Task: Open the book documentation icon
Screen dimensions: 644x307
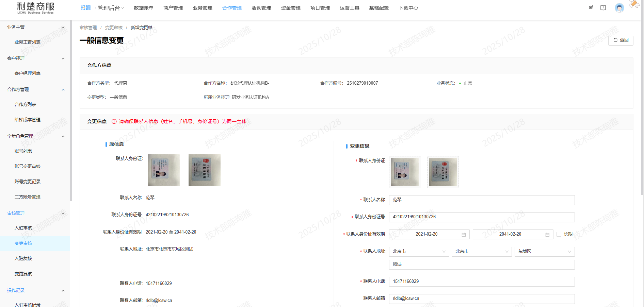Action: 603,7
